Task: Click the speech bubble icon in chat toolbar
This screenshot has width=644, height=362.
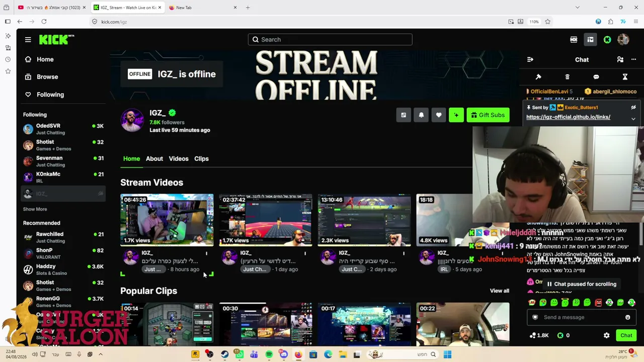Action: pyautogui.click(x=596, y=77)
